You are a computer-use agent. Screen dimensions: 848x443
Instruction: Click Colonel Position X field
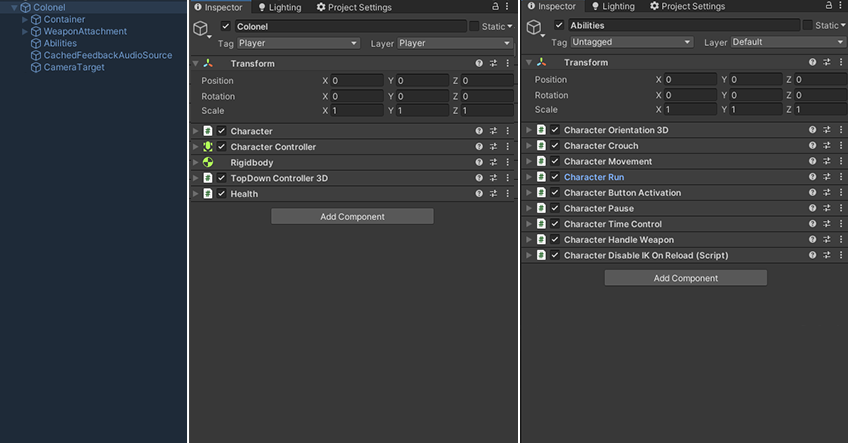pos(357,81)
